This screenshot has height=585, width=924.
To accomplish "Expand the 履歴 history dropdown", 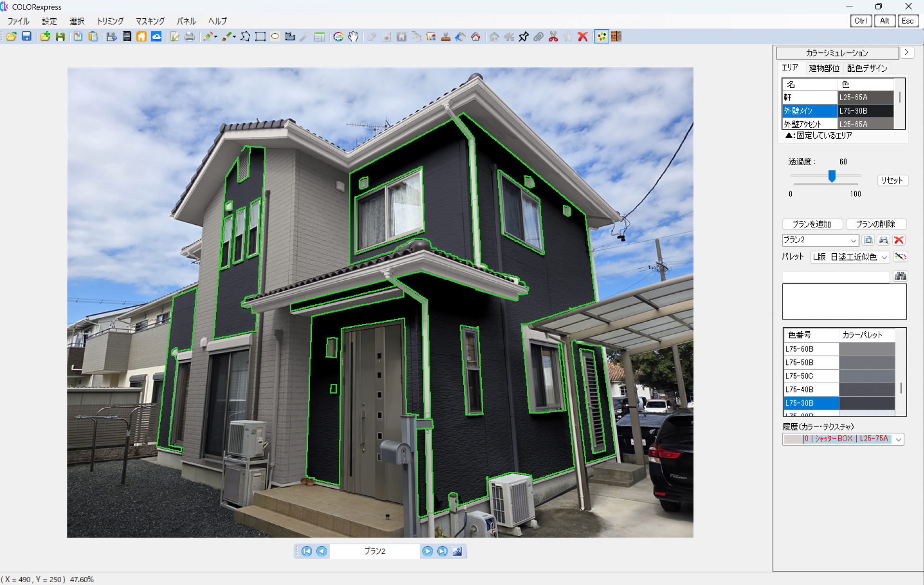I will click(898, 439).
